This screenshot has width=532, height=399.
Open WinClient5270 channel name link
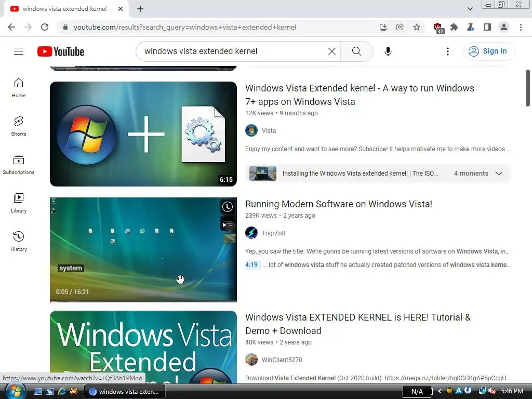click(282, 360)
